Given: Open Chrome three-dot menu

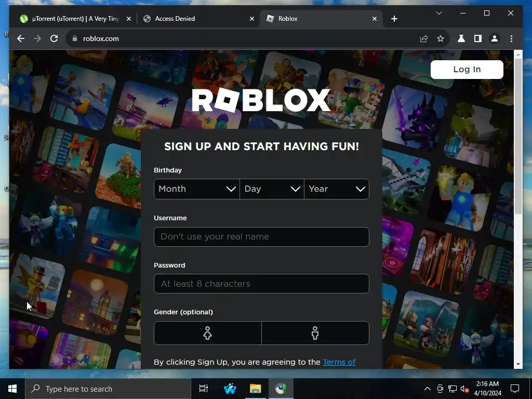Looking at the screenshot, I should click(511, 38).
